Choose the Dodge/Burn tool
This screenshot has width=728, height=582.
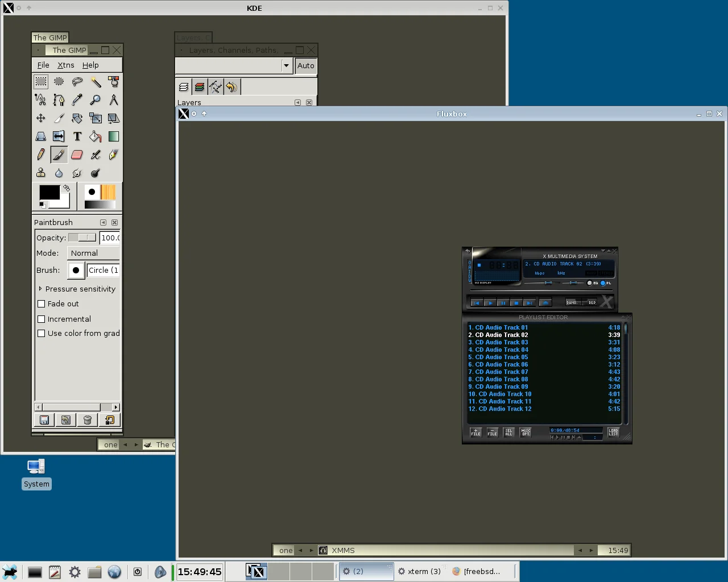(96, 173)
